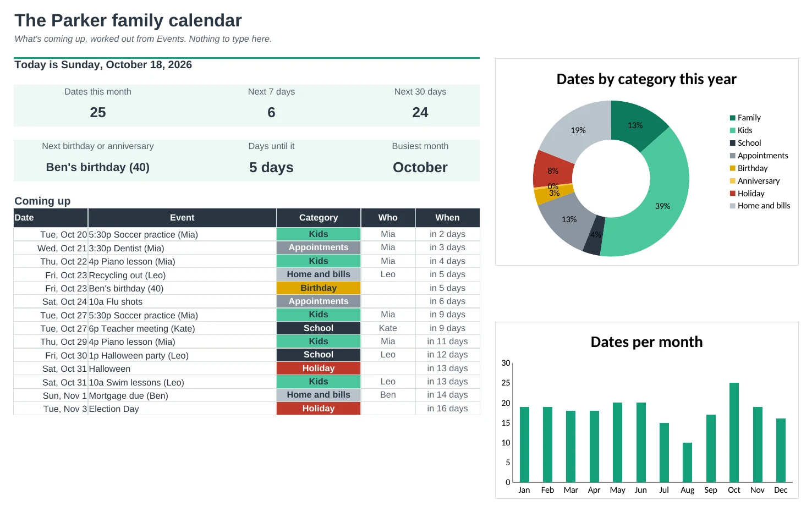Click the Jan bar in the monthly chart
812x512 pixels.
[524, 444]
